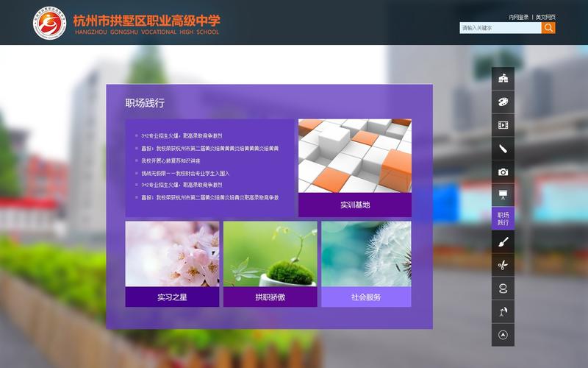Open the camera sidebar icon

[503, 171]
